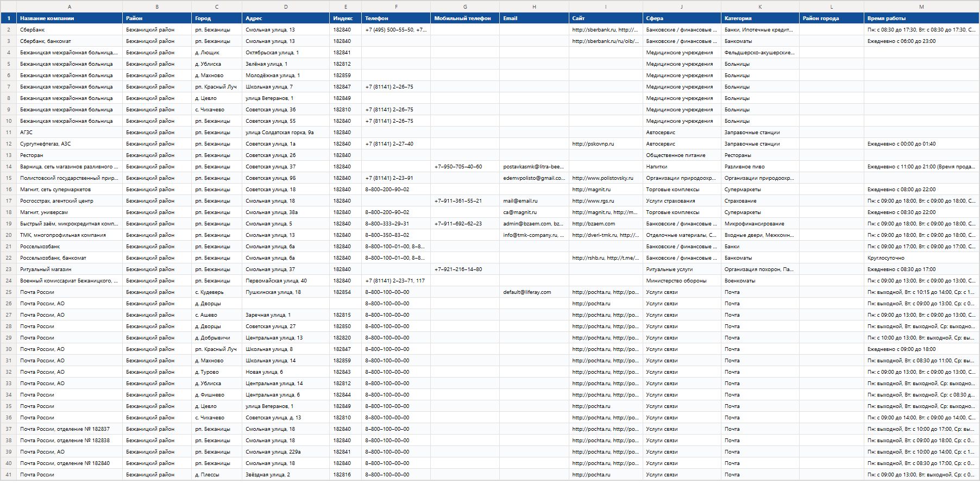Click the "Название компании" header cell
This screenshot has height=490, width=980.
pos(70,18)
